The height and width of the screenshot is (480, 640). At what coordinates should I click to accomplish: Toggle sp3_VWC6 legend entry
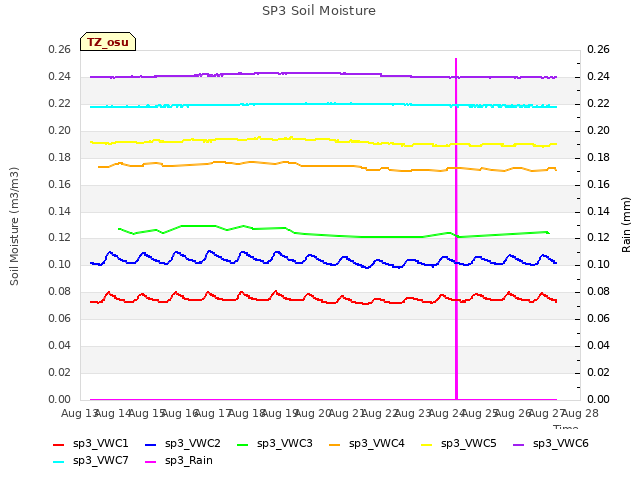click(x=551, y=444)
